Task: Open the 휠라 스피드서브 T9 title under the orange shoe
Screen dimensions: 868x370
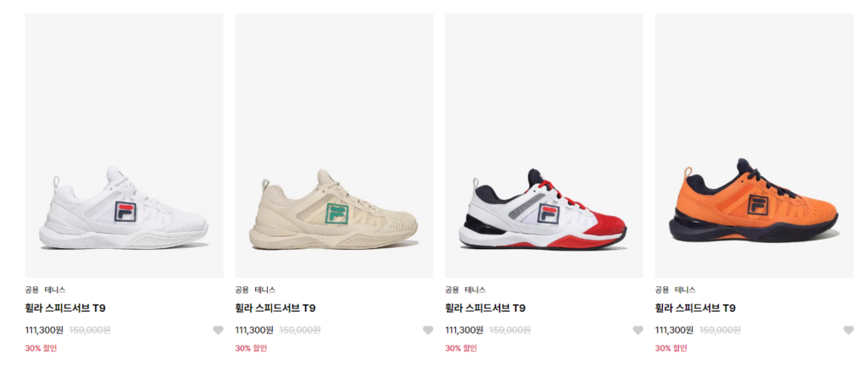Action: 695,308
